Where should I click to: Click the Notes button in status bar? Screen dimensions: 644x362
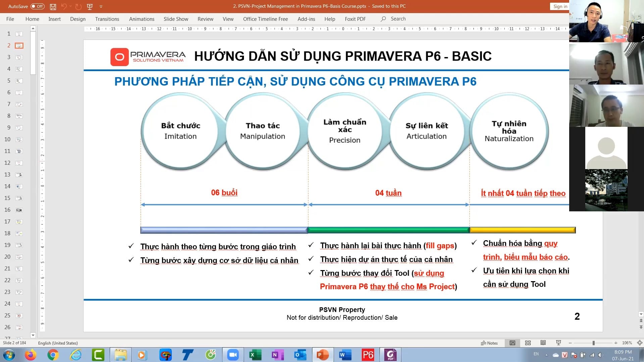(489, 343)
